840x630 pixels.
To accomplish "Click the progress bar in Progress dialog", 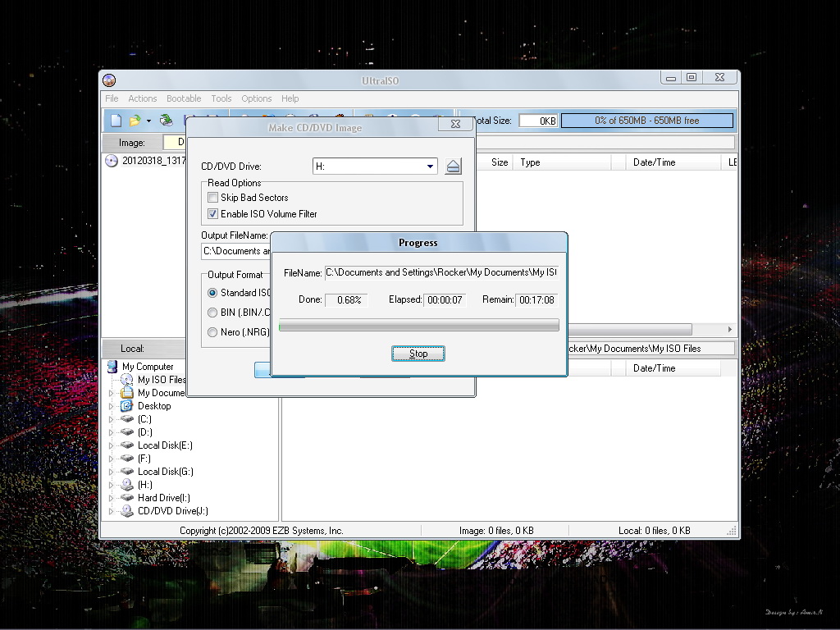I will [x=419, y=325].
